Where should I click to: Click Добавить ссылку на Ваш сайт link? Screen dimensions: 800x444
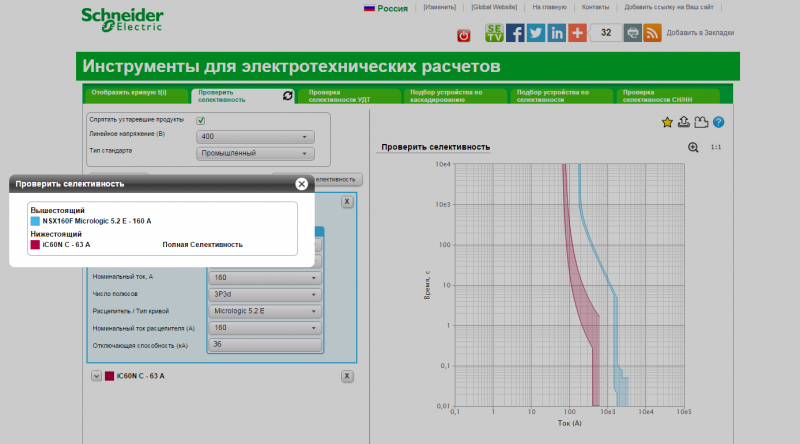[669, 7]
